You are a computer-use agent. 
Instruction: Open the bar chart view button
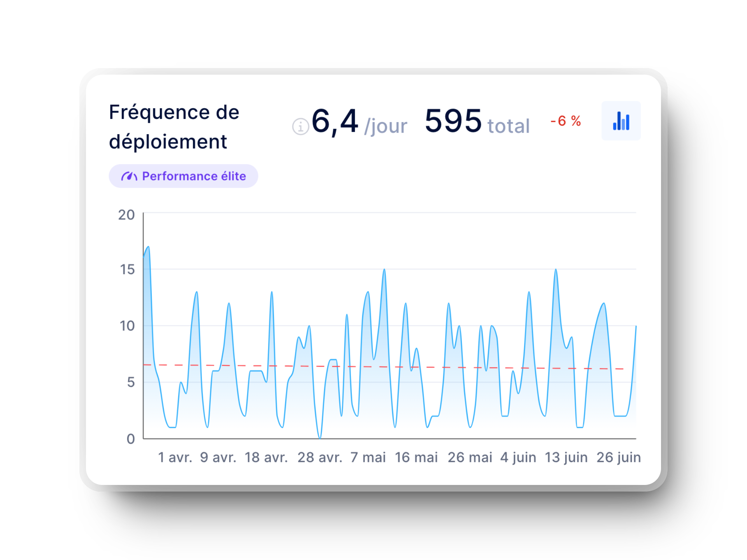[621, 121]
